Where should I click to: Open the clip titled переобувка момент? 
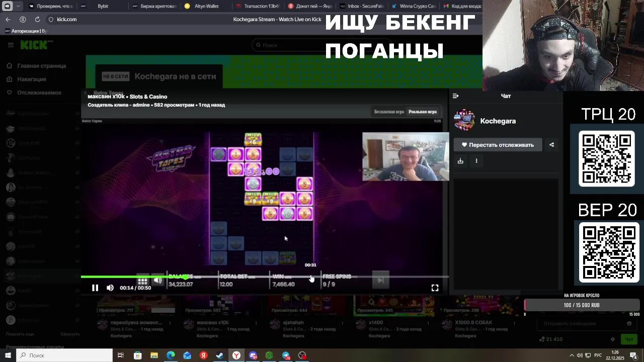[136, 323]
